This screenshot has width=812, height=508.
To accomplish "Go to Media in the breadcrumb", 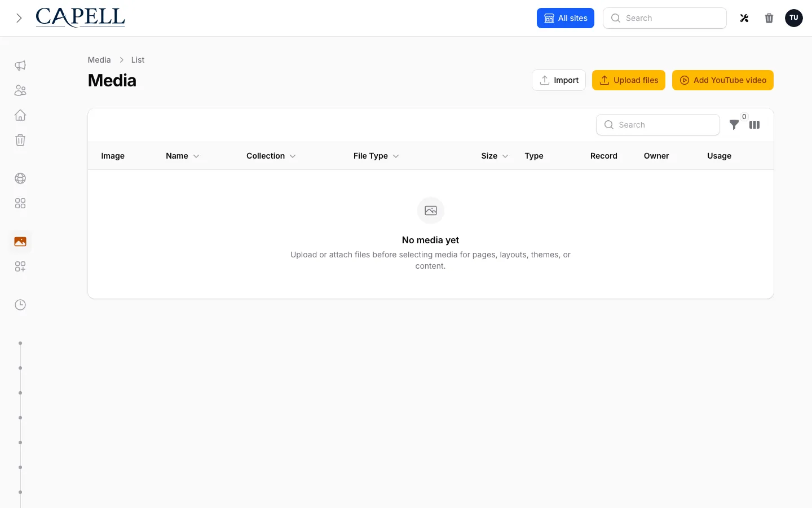I will (x=99, y=60).
